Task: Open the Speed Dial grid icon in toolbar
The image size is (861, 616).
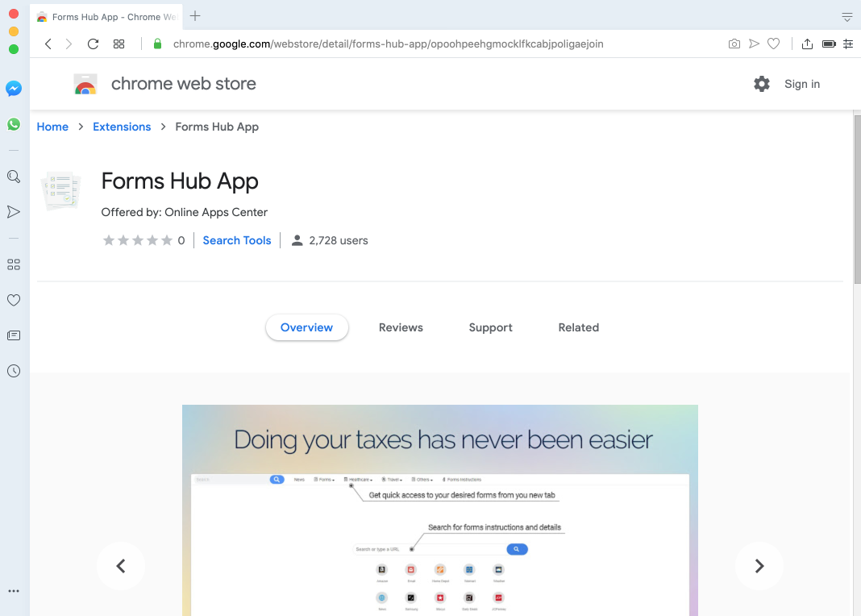Action: click(119, 44)
